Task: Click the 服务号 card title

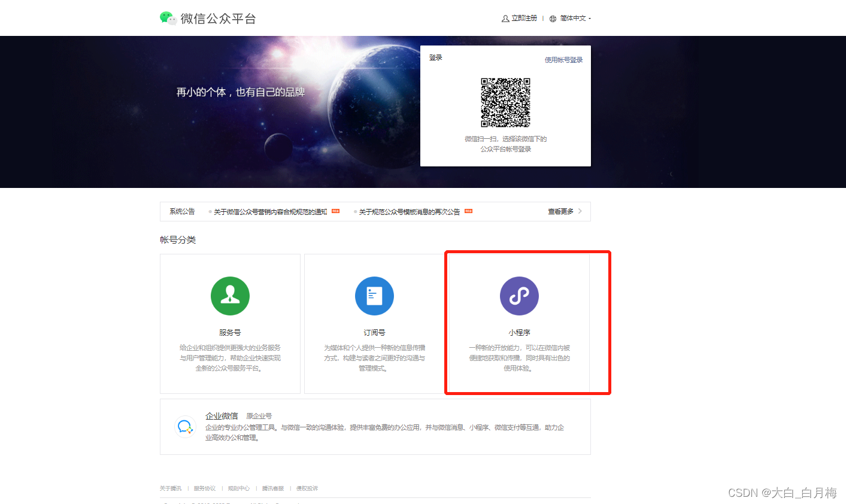Action: (x=230, y=332)
